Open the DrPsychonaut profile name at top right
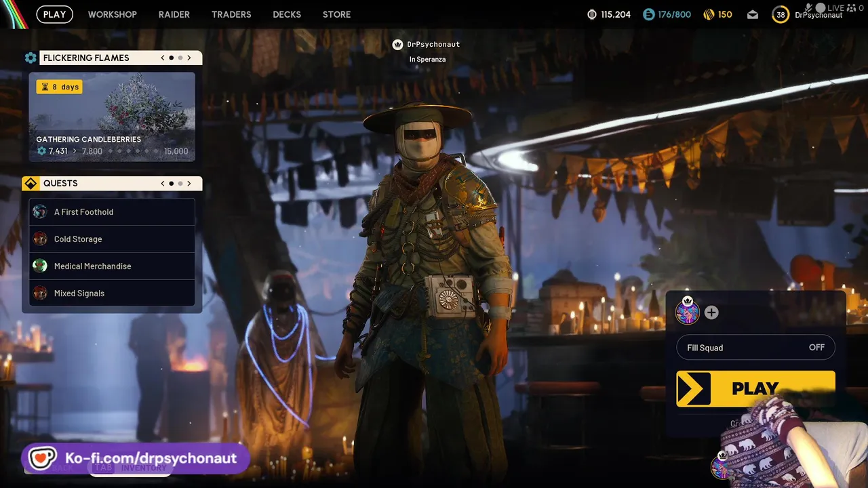 [x=818, y=15]
